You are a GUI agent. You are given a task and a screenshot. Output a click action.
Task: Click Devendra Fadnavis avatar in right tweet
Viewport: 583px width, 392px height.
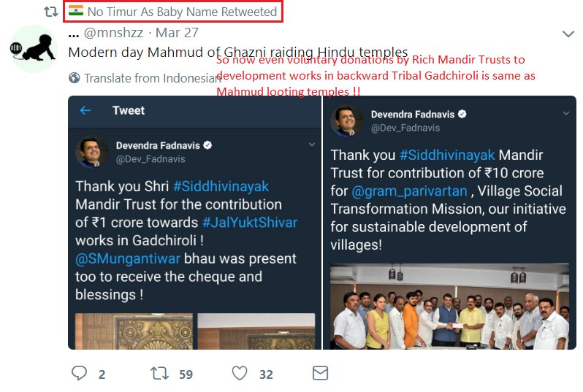tap(346, 120)
